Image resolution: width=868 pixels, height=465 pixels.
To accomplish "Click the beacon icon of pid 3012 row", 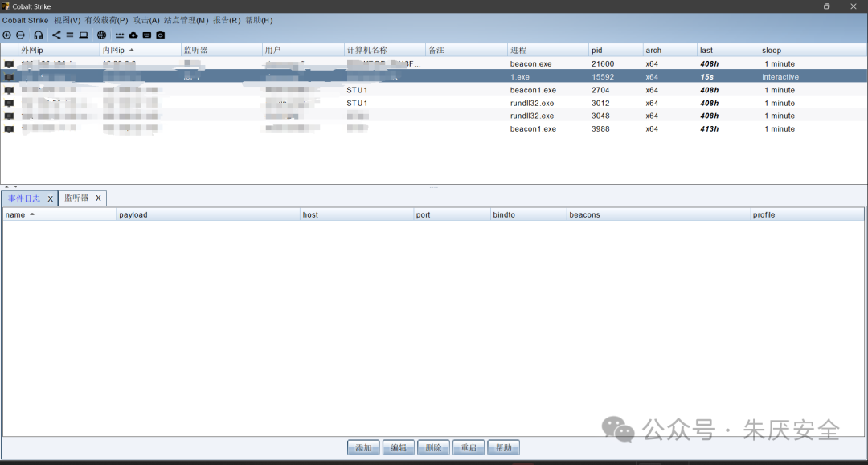I will coord(9,104).
